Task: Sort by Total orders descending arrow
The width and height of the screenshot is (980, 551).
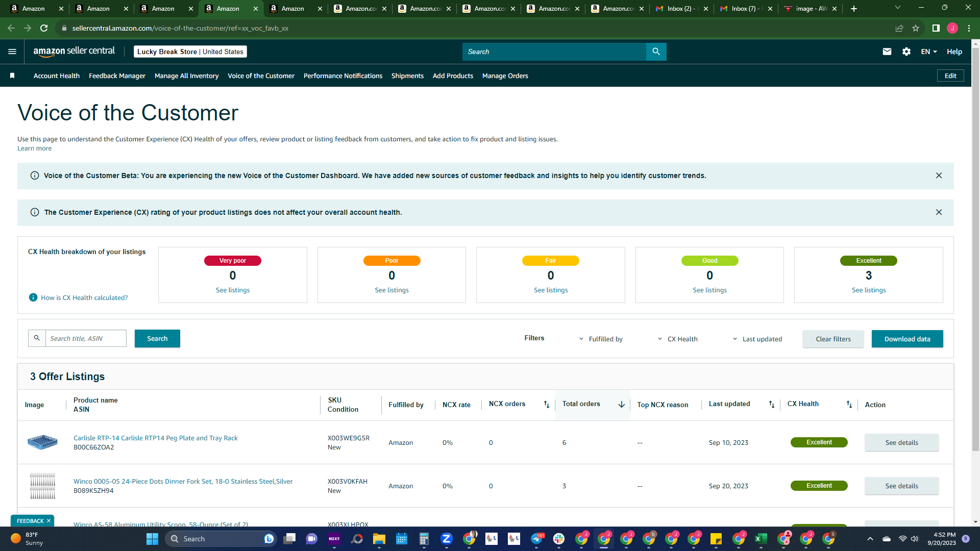Action: point(621,405)
